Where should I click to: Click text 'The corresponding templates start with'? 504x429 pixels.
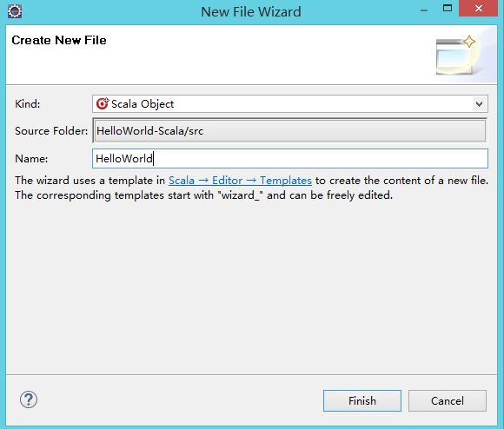coord(114,195)
